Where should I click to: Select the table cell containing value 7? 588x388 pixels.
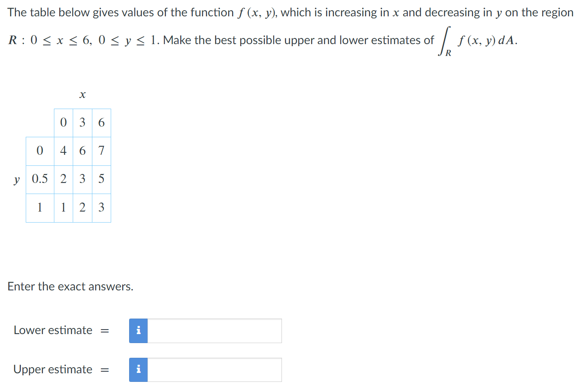101,151
